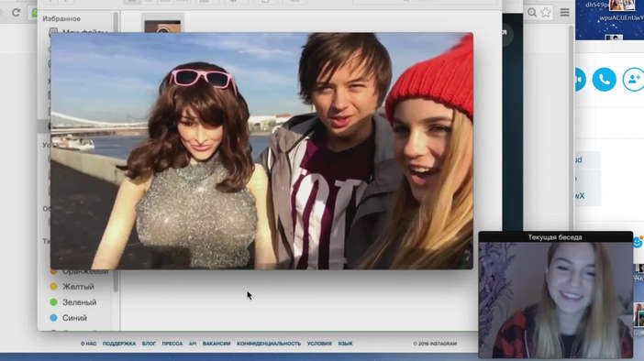
Task: Open the О НАС footer link
Action: [88, 344]
